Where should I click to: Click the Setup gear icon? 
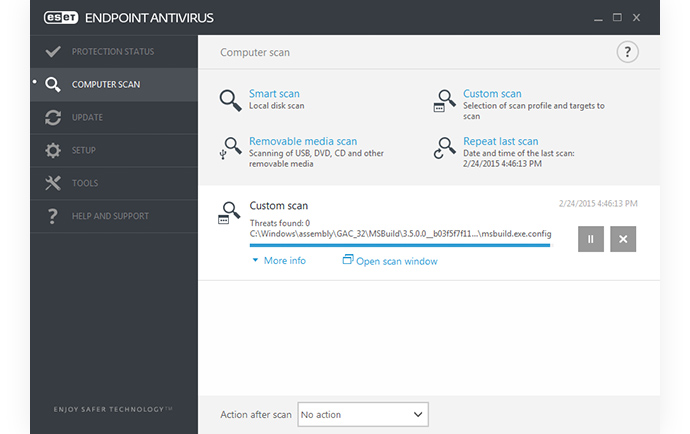click(53, 150)
